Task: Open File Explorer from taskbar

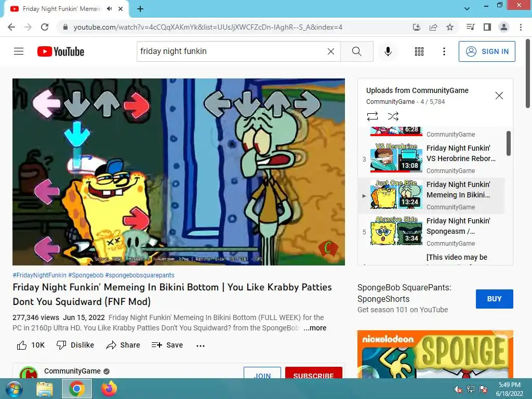Action: coord(45,389)
